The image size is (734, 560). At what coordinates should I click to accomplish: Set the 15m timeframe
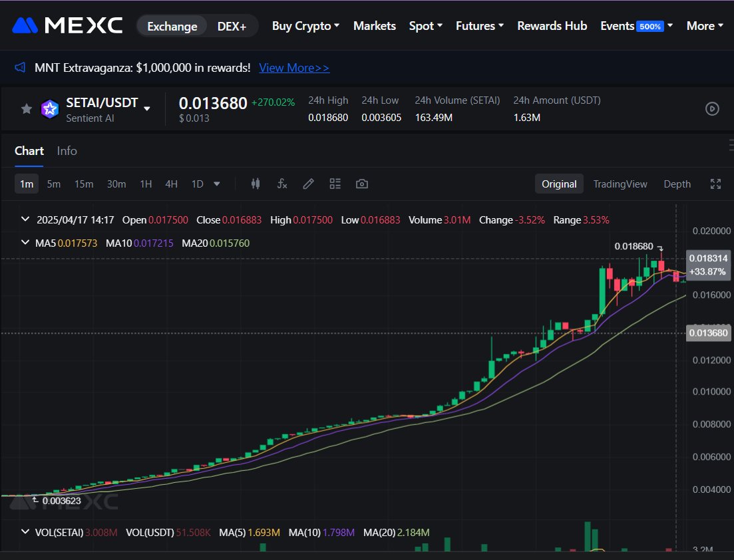84,184
